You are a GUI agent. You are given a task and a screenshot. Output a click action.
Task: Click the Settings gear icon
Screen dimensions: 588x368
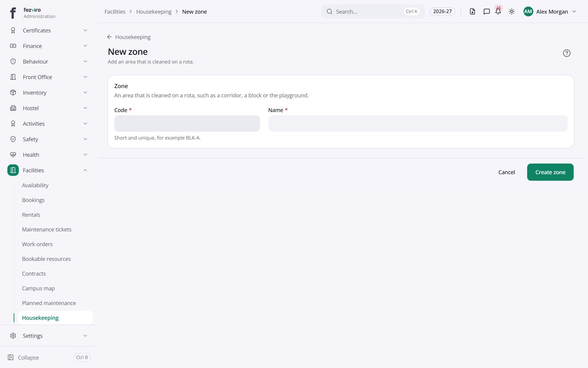point(13,336)
